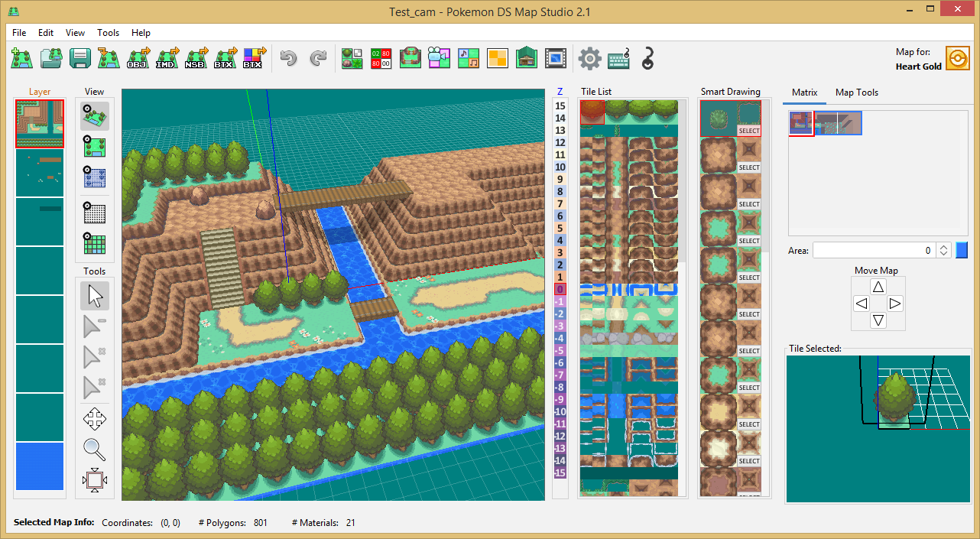Move the map right with the arrow button

pyautogui.click(x=895, y=304)
